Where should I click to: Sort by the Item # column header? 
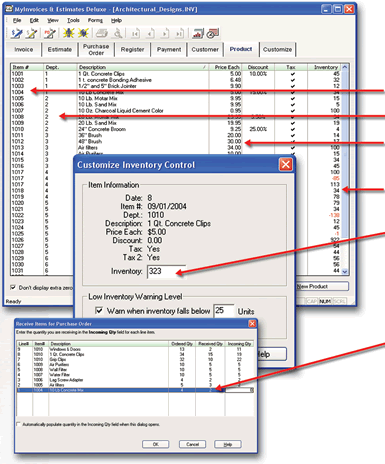(x=27, y=67)
